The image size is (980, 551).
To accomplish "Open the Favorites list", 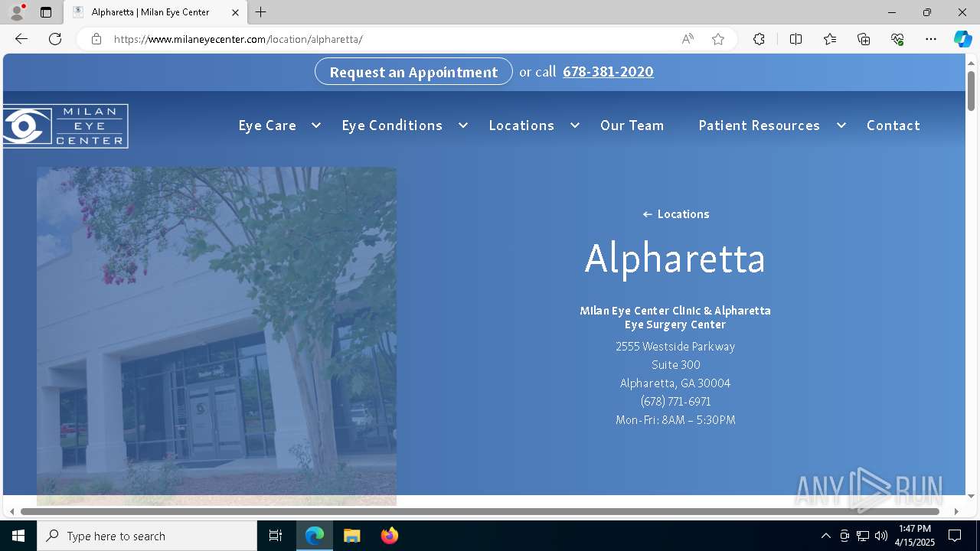I will pyautogui.click(x=830, y=39).
